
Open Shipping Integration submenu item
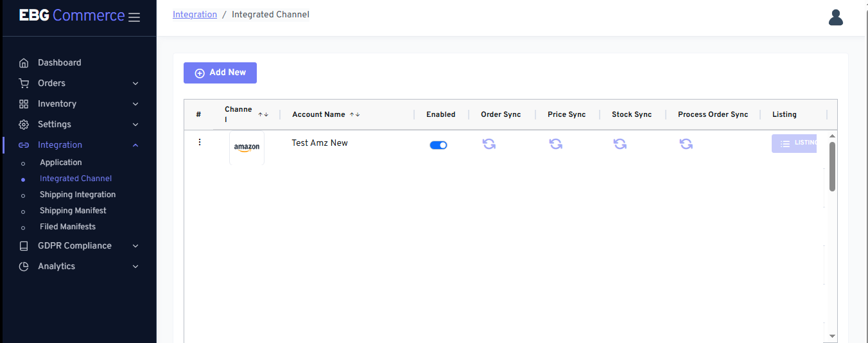(x=78, y=195)
